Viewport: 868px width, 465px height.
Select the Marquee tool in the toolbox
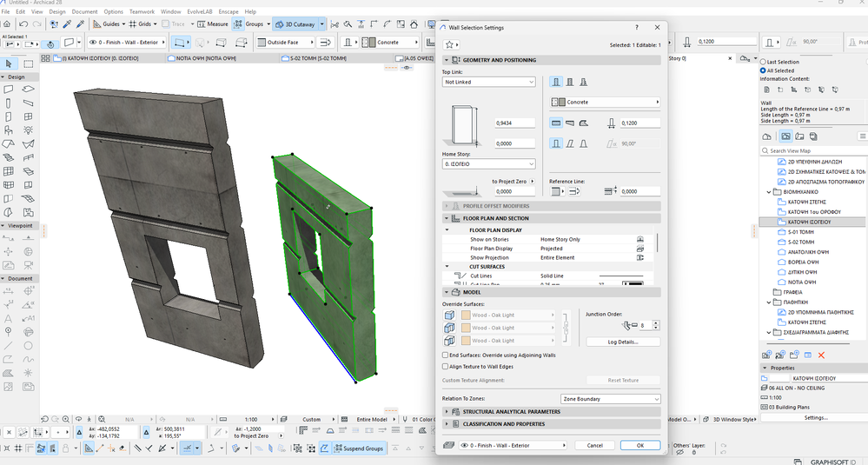pos(28,63)
